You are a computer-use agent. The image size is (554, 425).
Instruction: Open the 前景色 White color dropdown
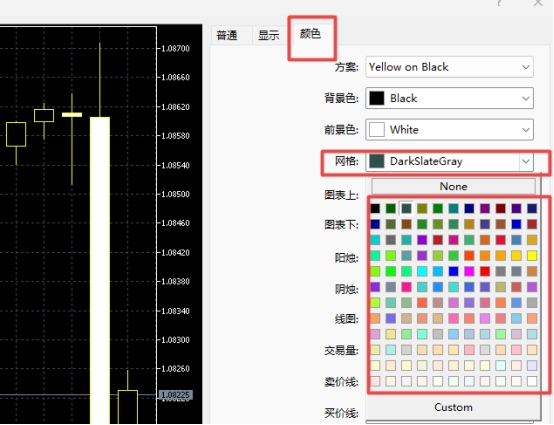(449, 130)
